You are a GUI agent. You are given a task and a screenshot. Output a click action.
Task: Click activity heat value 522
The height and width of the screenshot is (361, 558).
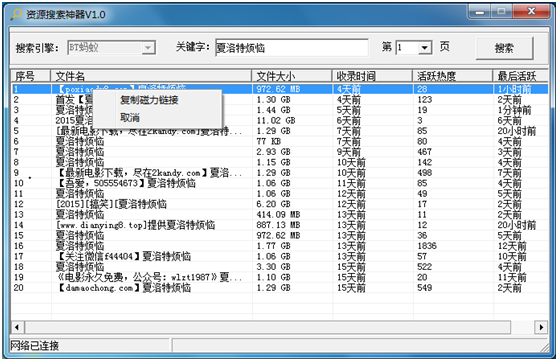(425, 267)
